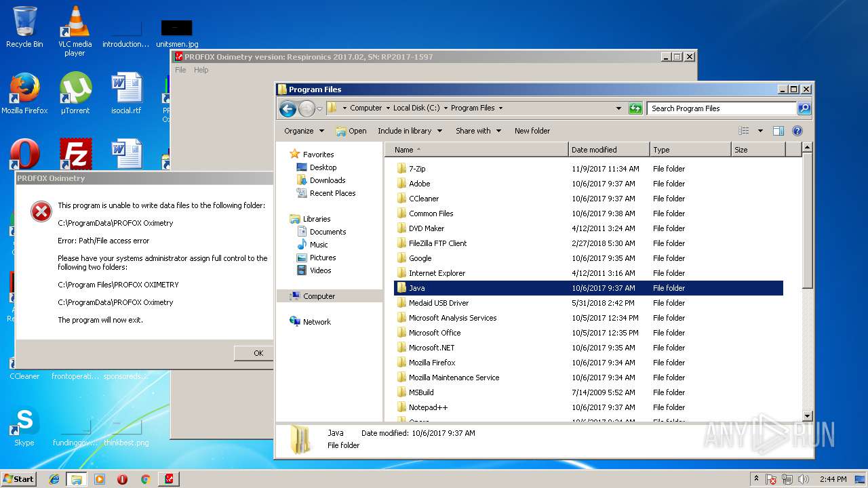Open Windows Media Player taskbar icon
Viewport: 868px width, 488px height.
(100, 479)
